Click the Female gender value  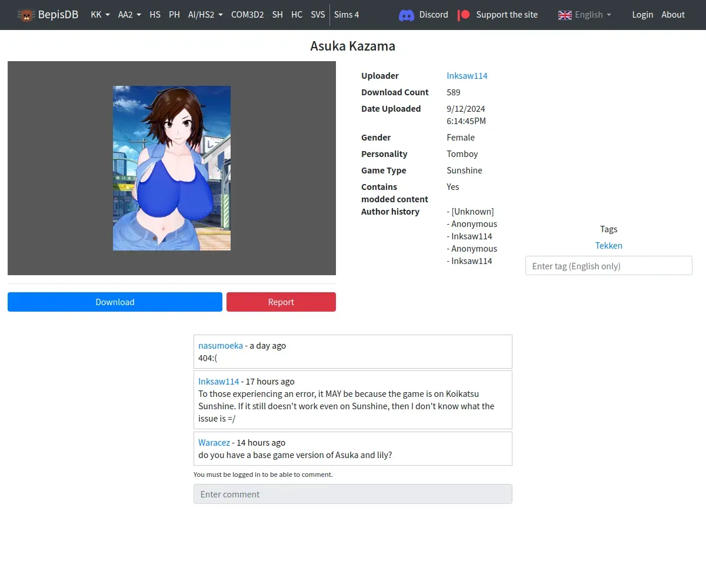click(x=461, y=138)
